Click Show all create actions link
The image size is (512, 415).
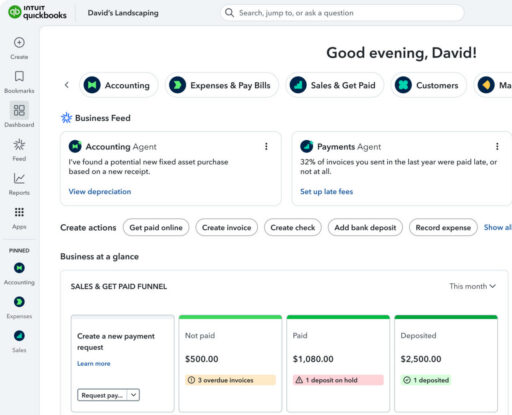tap(498, 227)
